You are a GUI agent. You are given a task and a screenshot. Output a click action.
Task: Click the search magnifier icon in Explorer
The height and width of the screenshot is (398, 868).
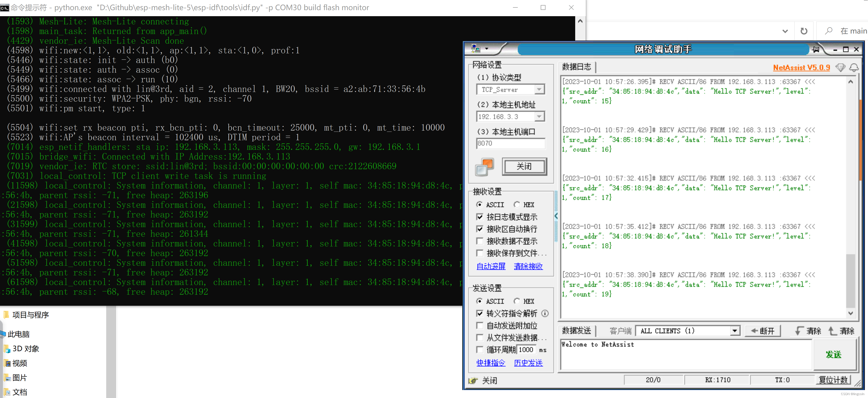point(828,31)
